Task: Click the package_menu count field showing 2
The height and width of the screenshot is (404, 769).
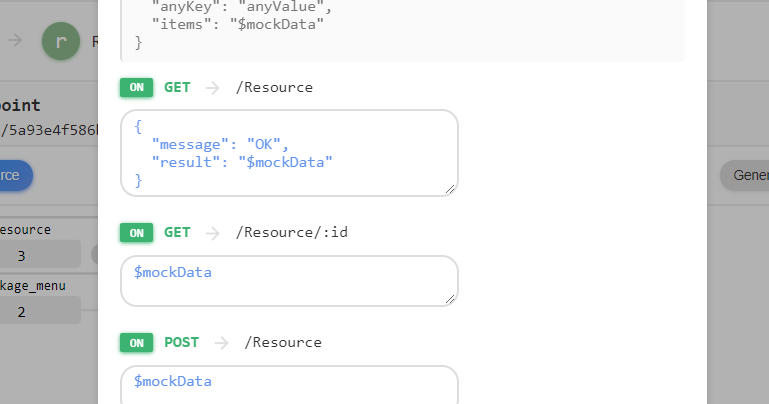Action: click(40, 311)
